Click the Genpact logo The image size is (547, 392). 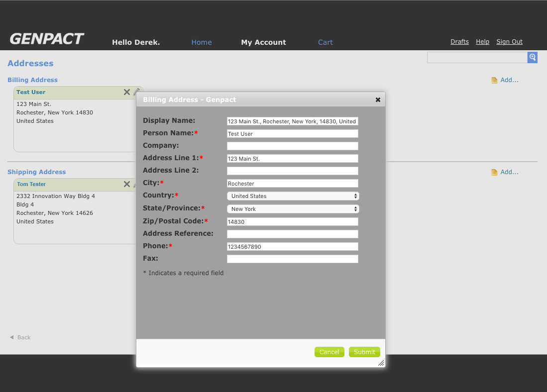pos(47,39)
